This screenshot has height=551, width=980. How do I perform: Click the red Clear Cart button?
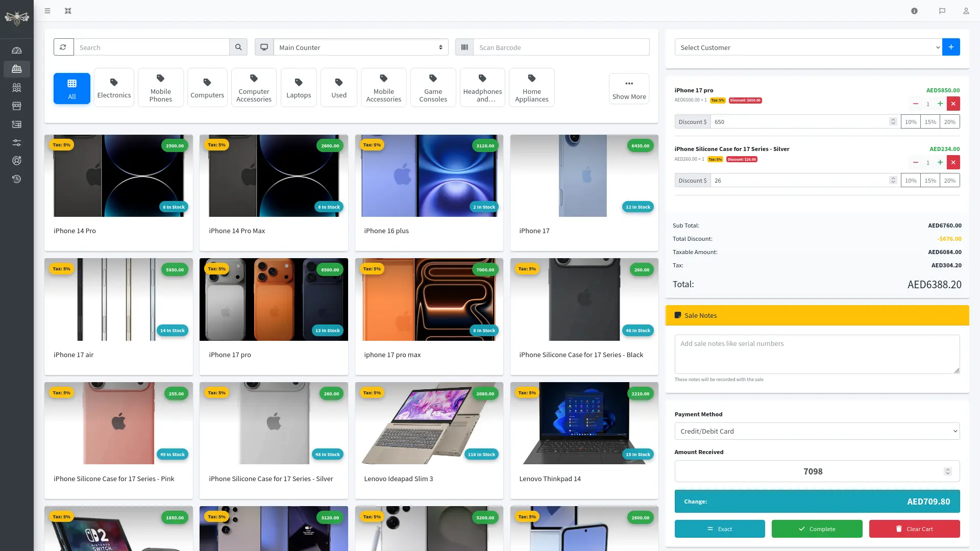914,529
